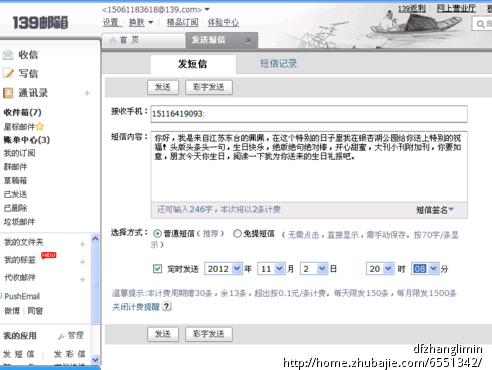Select the 发短信 sub-tab
Viewport: 492px width, 370px height.
pos(193,64)
